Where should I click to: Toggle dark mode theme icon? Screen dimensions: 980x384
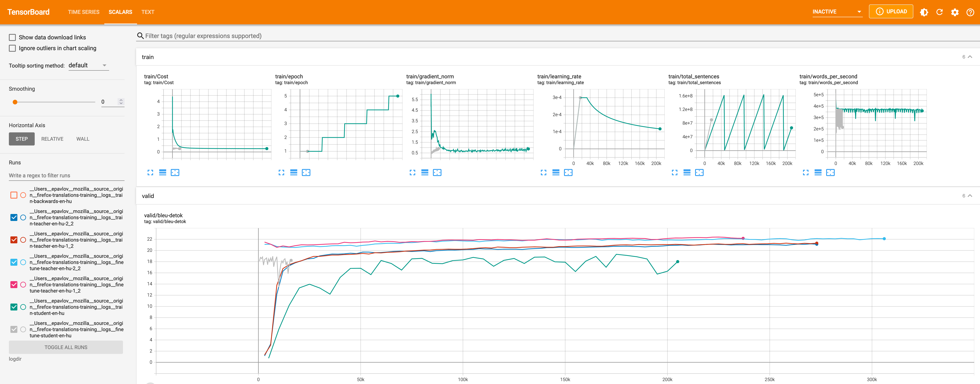click(x=924, y=12)
